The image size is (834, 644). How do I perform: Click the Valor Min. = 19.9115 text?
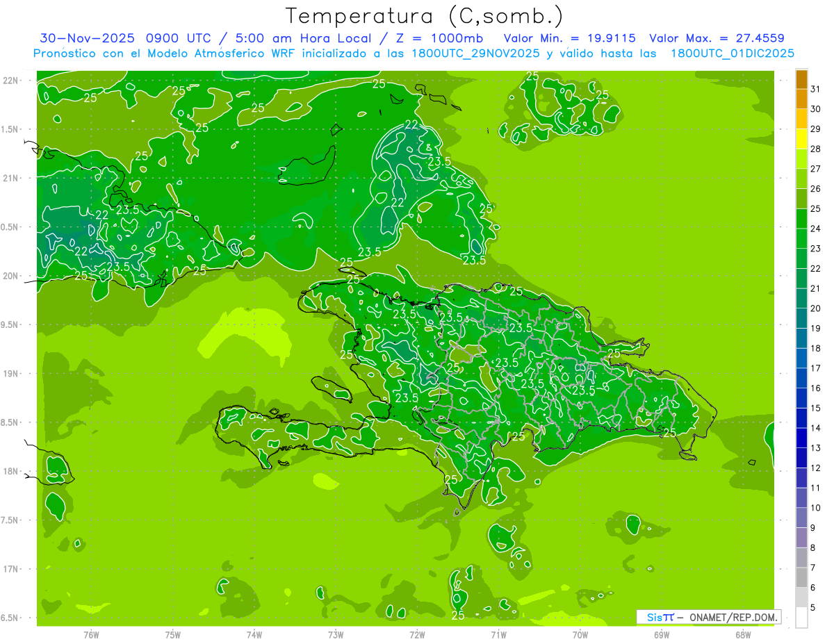point(571,38)
